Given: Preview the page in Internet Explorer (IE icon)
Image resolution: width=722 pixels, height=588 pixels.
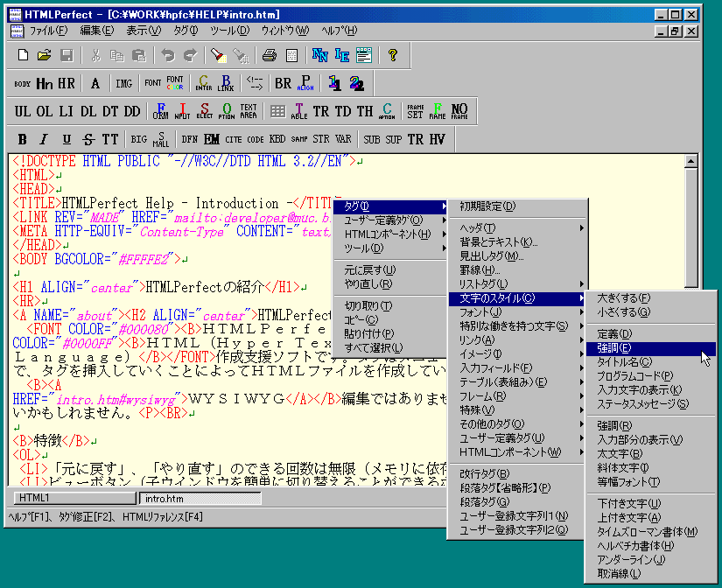Looking at the screenshot, I should (x=342, y=55).
